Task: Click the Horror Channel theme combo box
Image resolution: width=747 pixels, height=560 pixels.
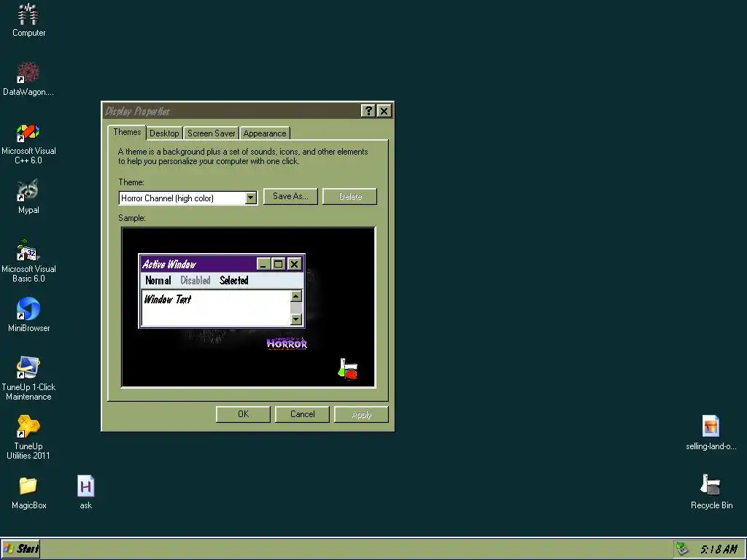Action: coord(187,198)
